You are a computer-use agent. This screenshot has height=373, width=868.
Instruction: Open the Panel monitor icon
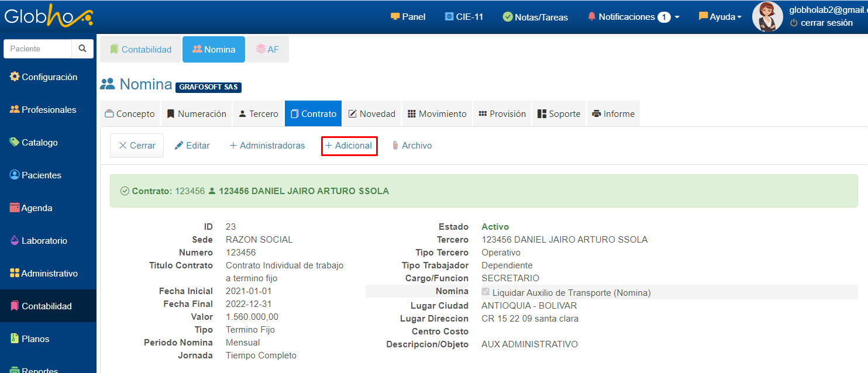[395, 17]
